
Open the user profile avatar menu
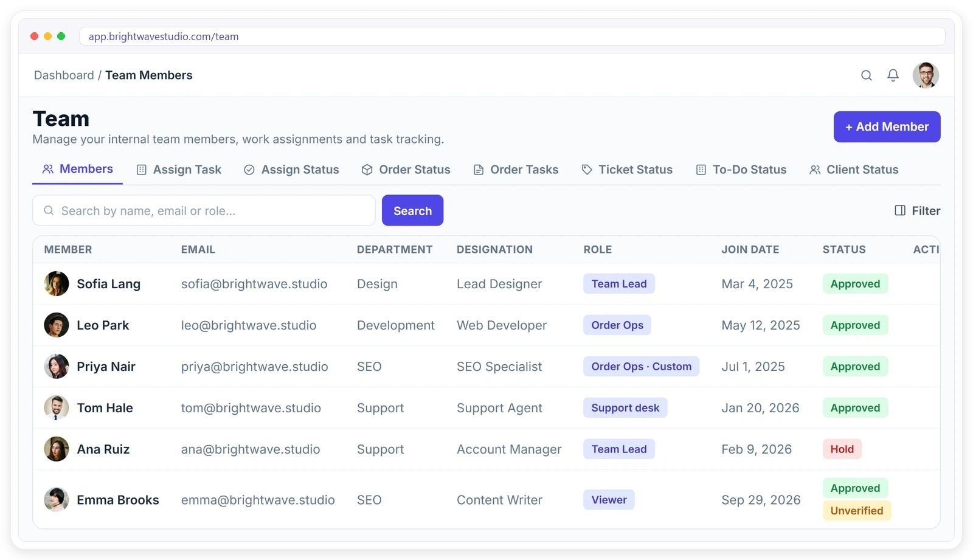coord(926,75)
